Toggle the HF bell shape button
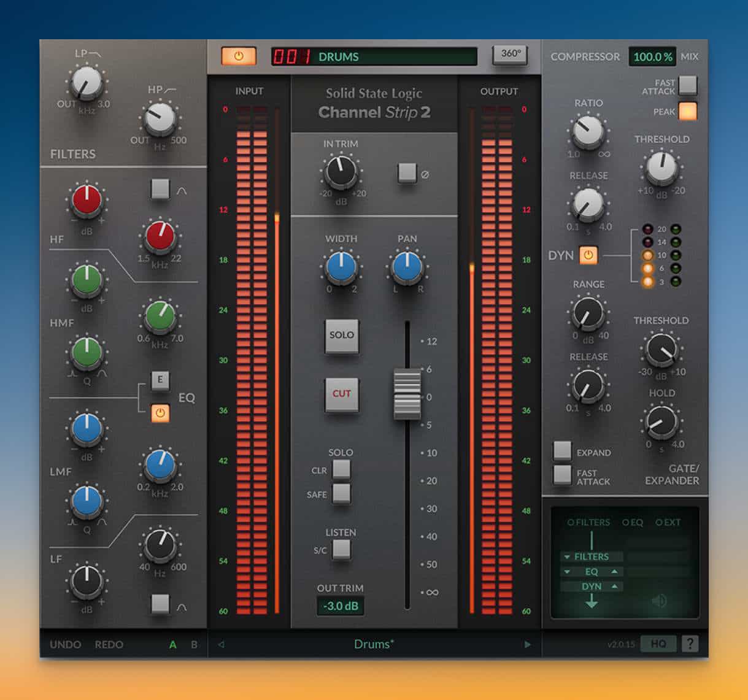This screenshot has height=700, width=748. [x=160, y=189]
